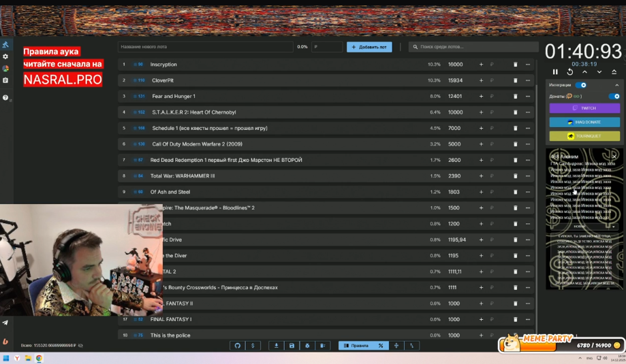
Task: Decrease timer with the down chevron
Action: 599,71
